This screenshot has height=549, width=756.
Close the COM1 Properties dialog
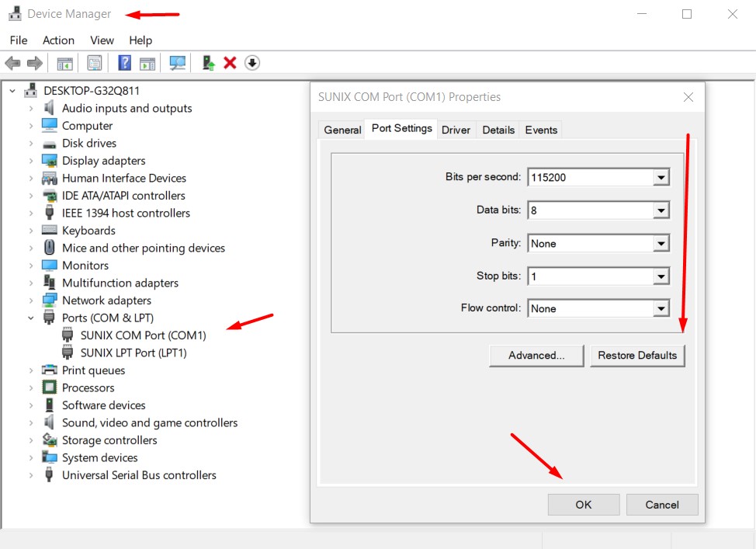[x=688, y=97]
